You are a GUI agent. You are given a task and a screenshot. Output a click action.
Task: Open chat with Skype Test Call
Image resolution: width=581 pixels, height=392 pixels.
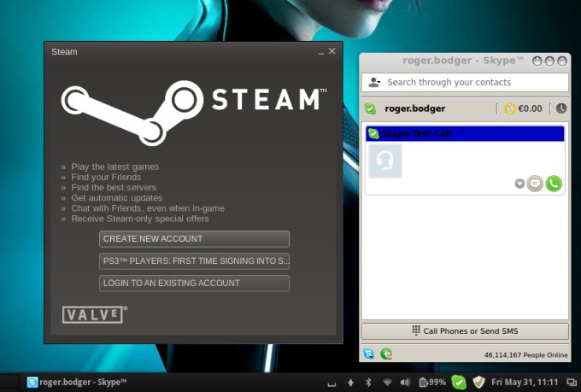(535, 184)
